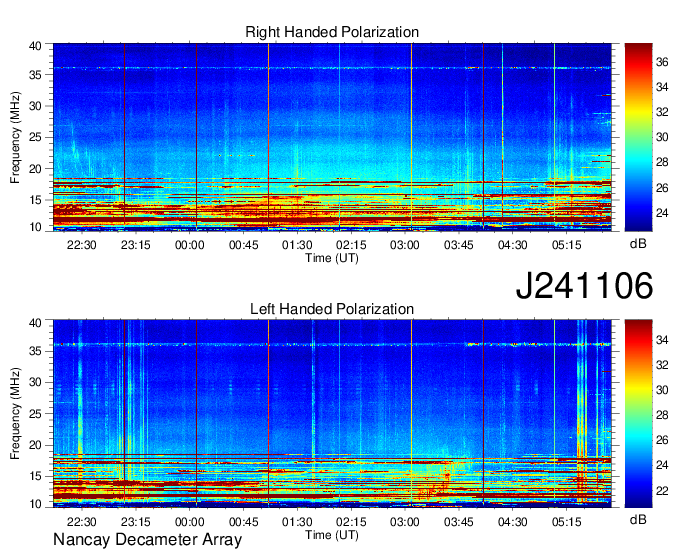Click the "20" frequency tick of Left Handed plot
Image resolution: width=680 pixels, height=552 pixels.
coord(35,445)
